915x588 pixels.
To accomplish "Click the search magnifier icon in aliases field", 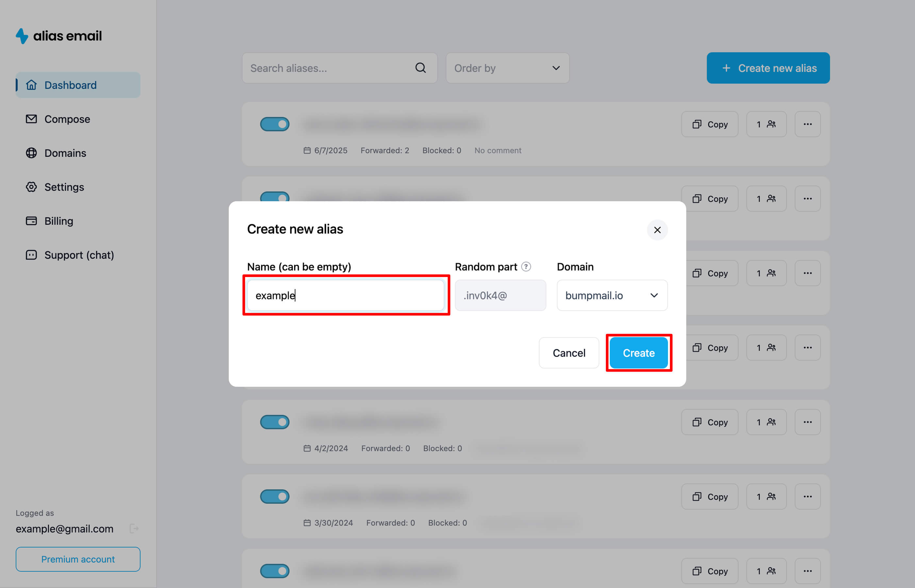I will [x=421, y=68].
